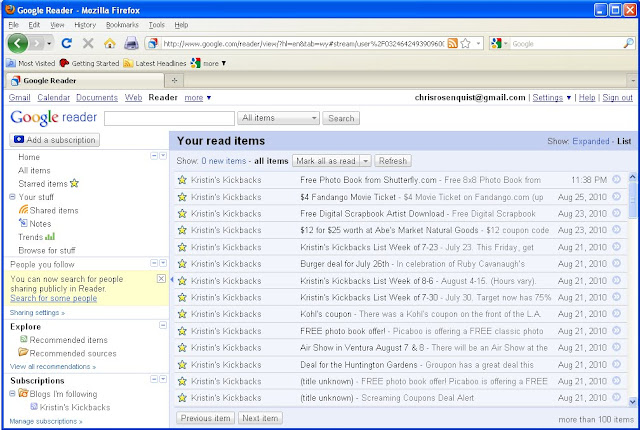Switch to Expanded view
Screen dimensions: 640x430
coord(591,141)
